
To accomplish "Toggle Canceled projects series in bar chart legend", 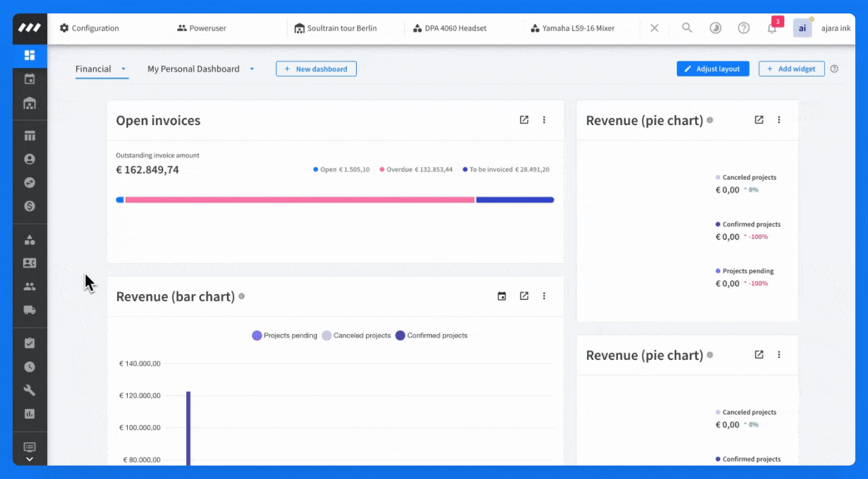I will [x=356, y=335].
